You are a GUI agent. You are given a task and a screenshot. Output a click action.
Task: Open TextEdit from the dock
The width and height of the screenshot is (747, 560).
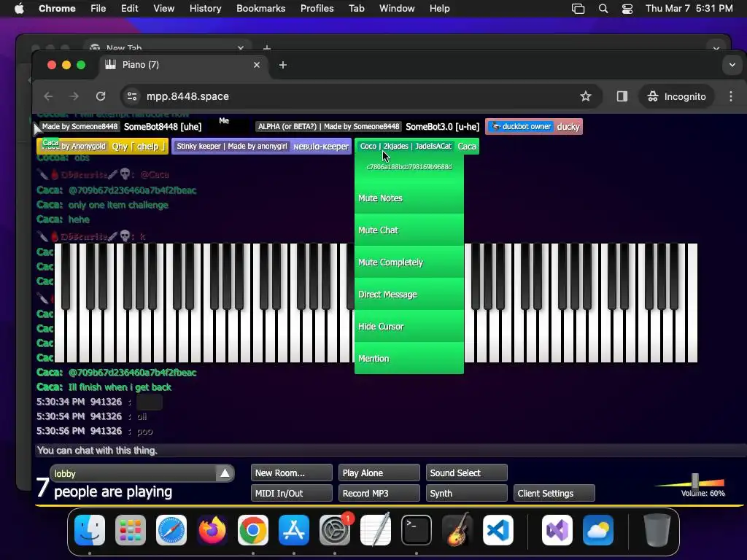[x=376, y=530]
